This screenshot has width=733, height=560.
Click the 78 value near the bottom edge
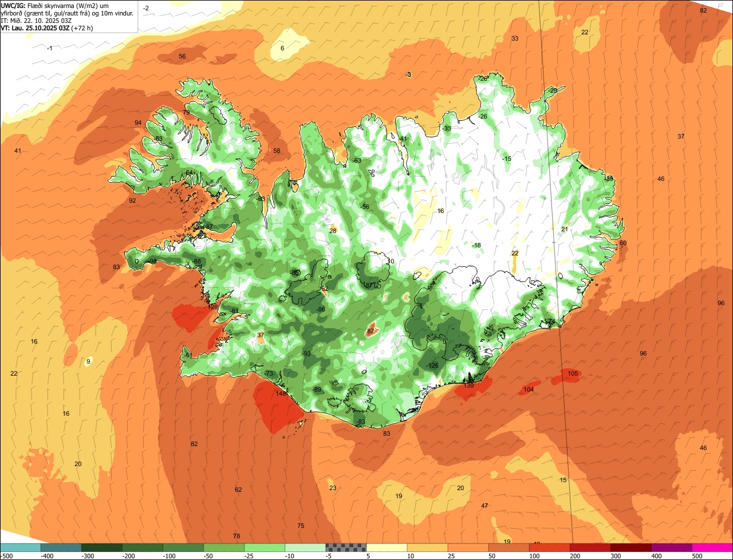(x=237, y=536)
